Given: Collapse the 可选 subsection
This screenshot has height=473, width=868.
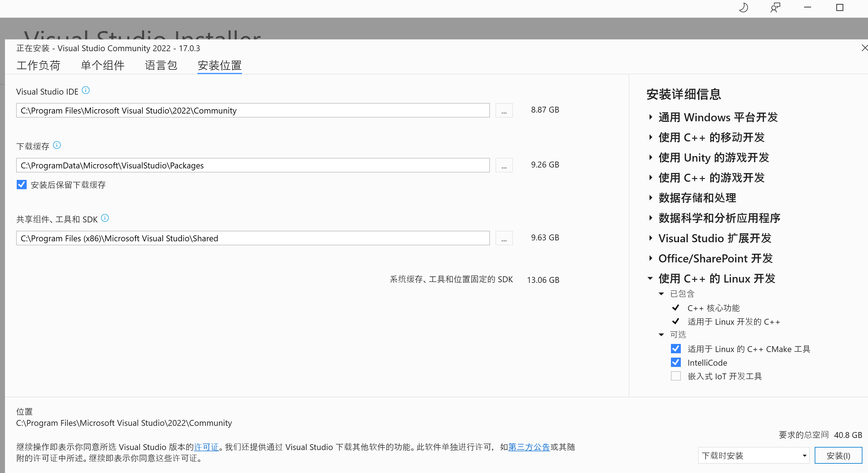Looking at the screenshot, I should coord(661,335).
